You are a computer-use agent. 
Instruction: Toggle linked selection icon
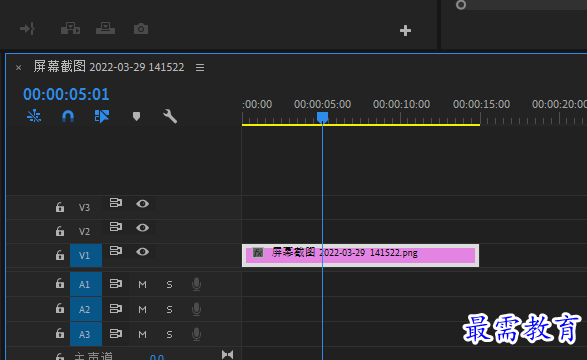pyautogui.click(x=101, y=116)
